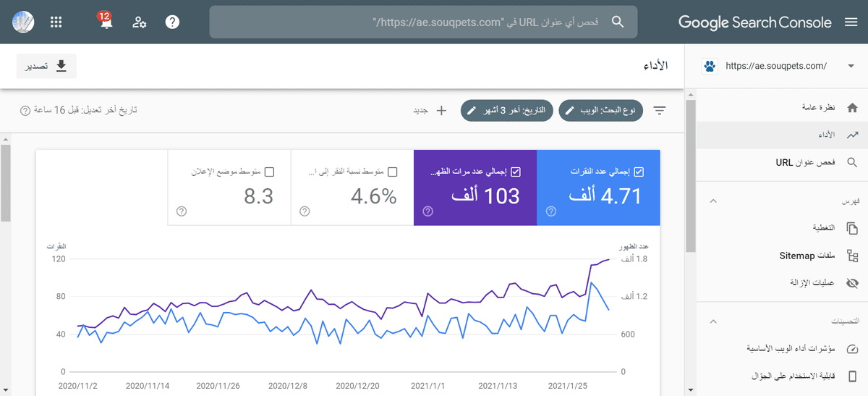Click the home icon beside نظرة عامة
This screenshot has height=396, width=868.
852,107
